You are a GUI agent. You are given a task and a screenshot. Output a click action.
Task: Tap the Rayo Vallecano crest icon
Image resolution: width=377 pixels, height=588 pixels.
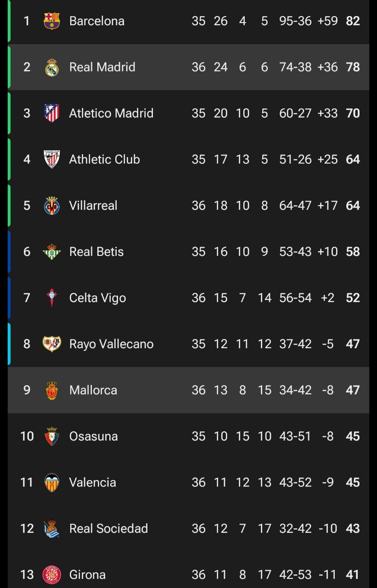coord(51,344)
